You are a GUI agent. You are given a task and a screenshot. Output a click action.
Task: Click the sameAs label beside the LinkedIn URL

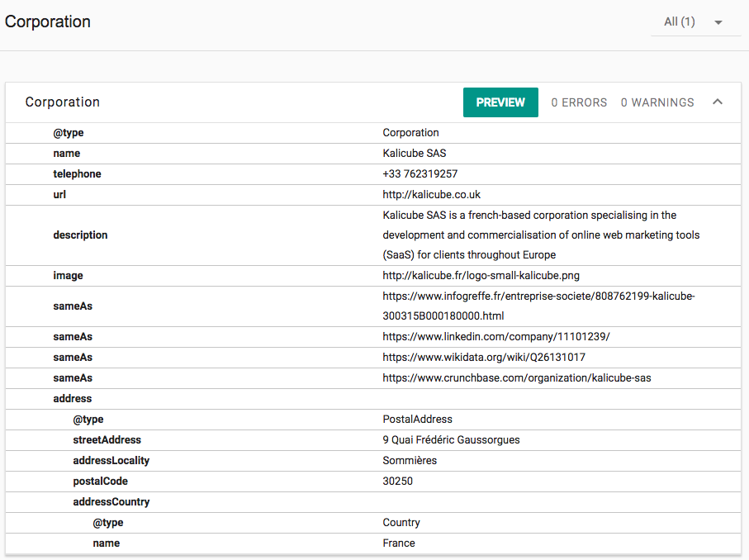pos(73,336)
